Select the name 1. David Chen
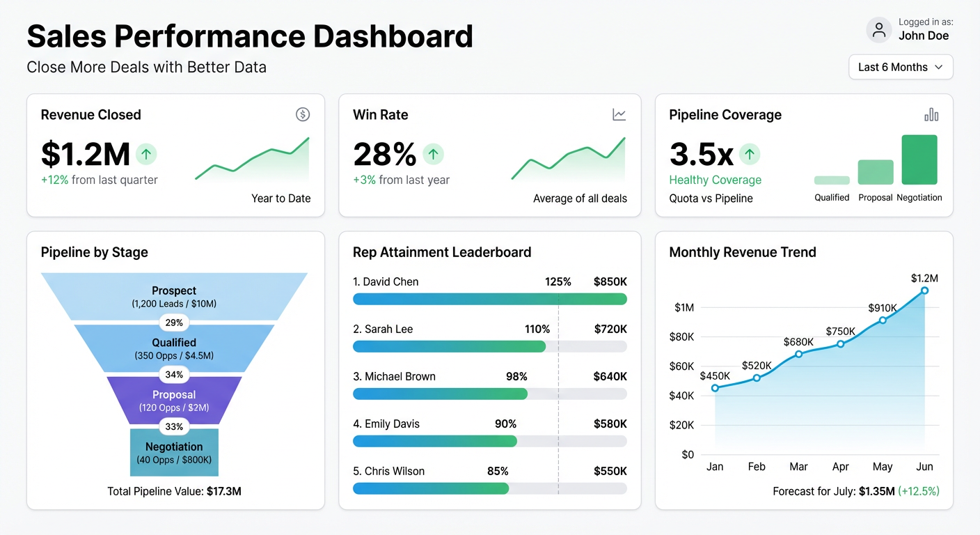980x535 pixels. click(x=386, y=281)
